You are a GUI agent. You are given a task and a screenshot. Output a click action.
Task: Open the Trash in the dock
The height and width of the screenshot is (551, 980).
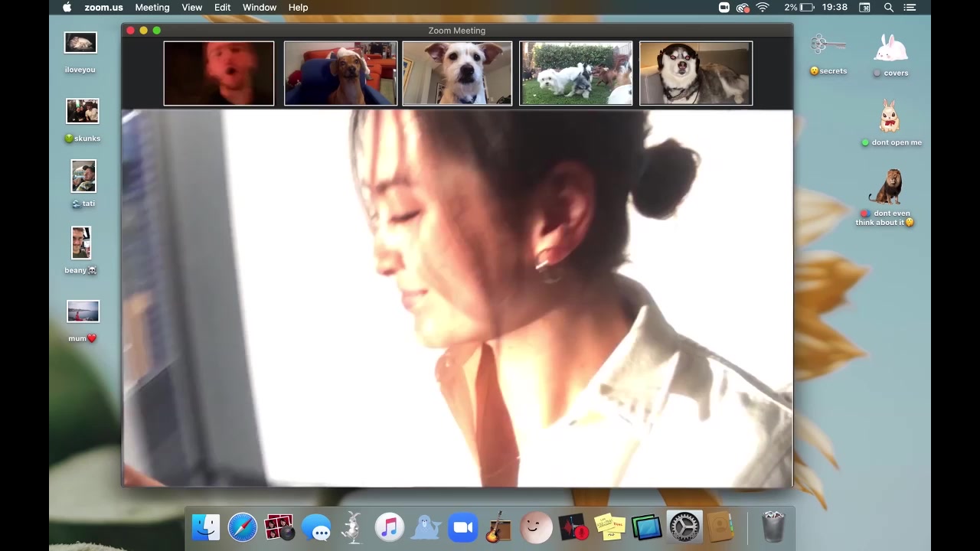click(773, 528)
